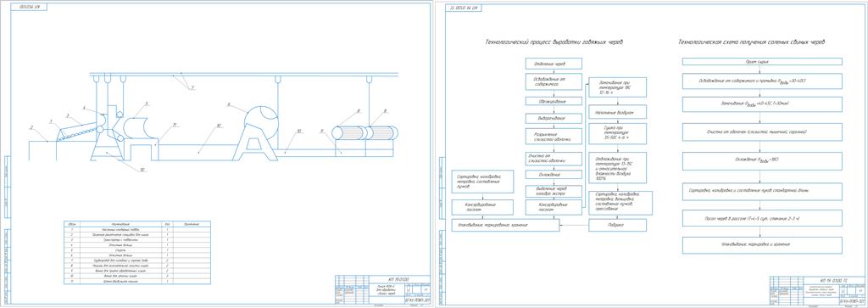Select the "Наполнение воздухом" box
This screenshot has height=308, width=868.
(617, 113)
